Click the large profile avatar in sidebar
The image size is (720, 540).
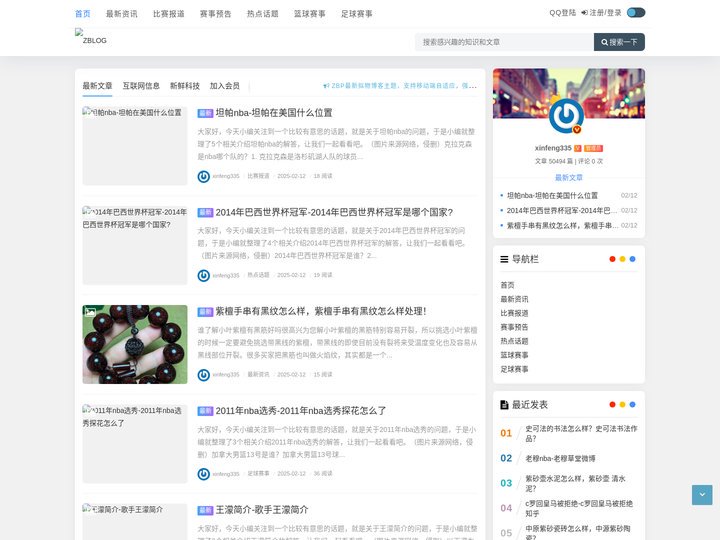[566, 115]
